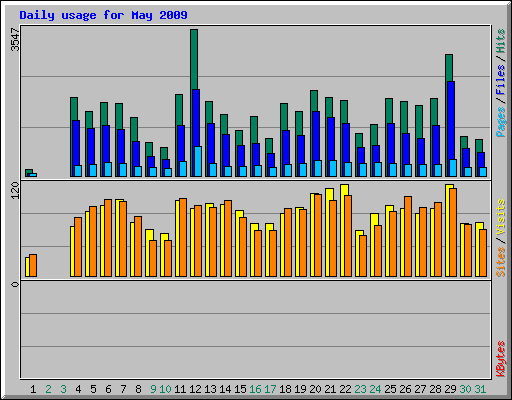Click the orange sites bar for day 26
The height and width of the screenshot is (400, 512).
tap(408, 236)
